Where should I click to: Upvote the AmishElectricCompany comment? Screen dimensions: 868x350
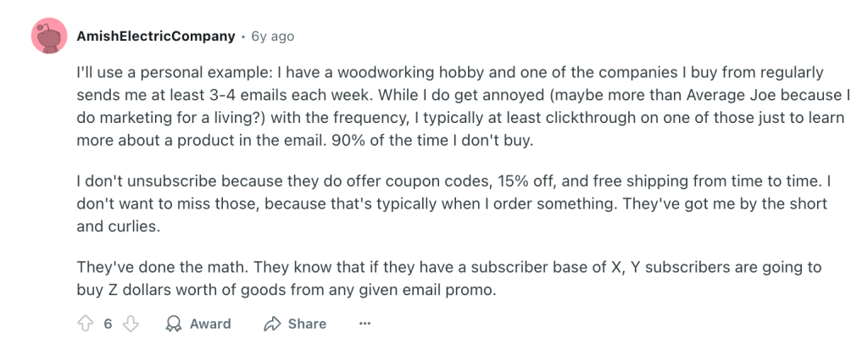(85, 324)
